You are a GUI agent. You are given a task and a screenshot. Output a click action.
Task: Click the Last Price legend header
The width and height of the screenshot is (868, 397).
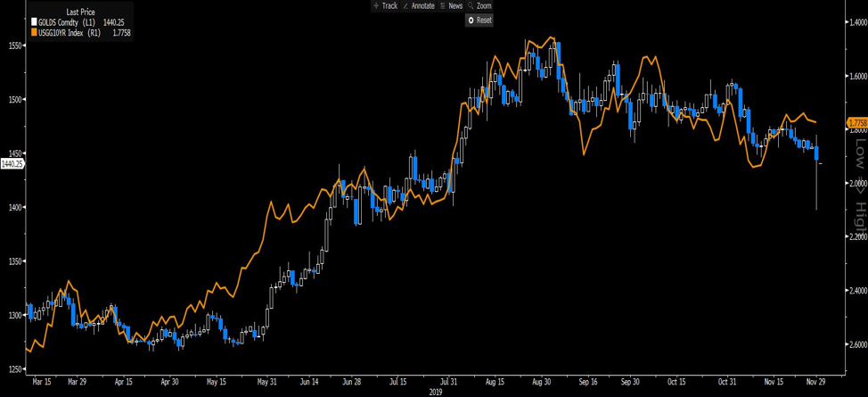click(x=81, y=12)
